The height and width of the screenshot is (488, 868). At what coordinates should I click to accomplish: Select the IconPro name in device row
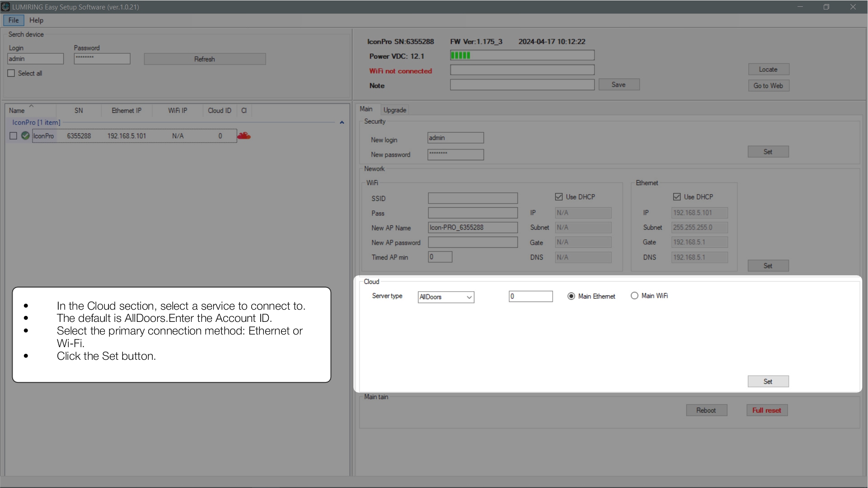43,136
